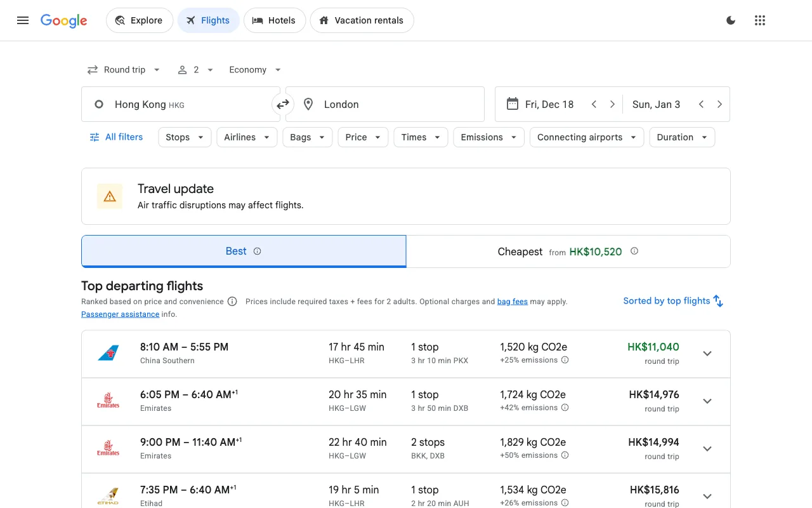Click the 17 hr 45 min duration
812x508 pixels.
(x=357, y=347)
